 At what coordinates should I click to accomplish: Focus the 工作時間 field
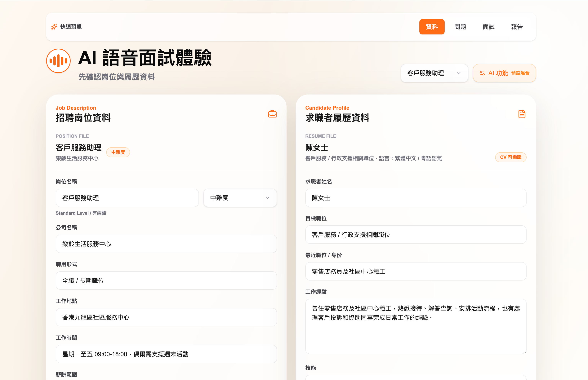pyautogui.click(x=166, y=354)
